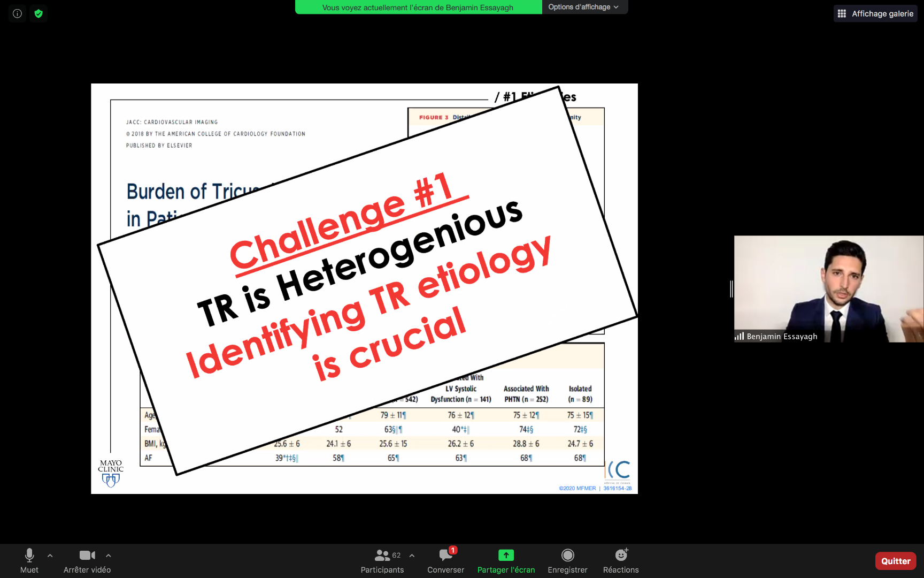924x578 pixels.
Task: Switch to Affichage galerie view
Action: [875, 13]
